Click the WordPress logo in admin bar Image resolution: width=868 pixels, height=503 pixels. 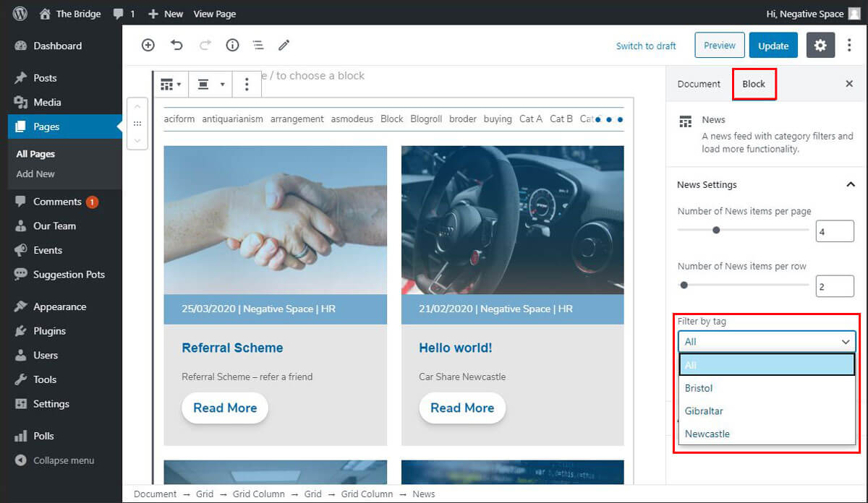pos(20,14)
